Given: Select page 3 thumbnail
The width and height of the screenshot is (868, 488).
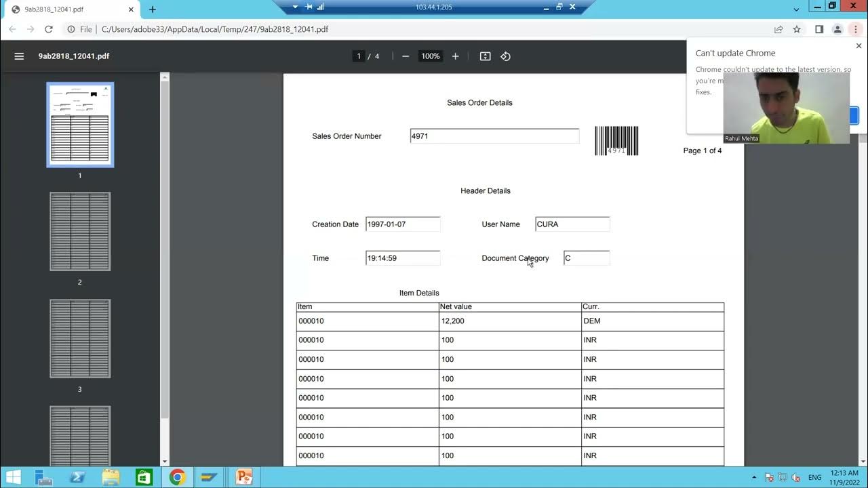Looking at the screenshot, I should tap(80, 339).
